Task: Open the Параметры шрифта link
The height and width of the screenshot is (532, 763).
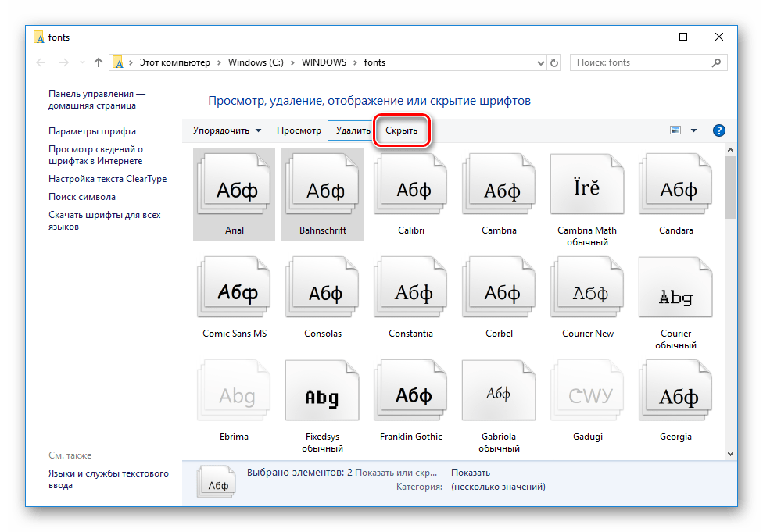Action: pyautogui.click(x=92, y=131)
